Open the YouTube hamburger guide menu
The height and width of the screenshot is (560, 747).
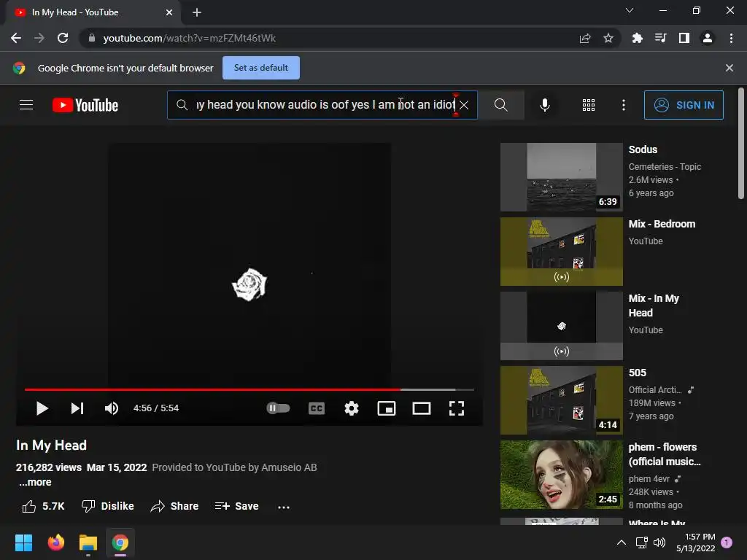pos(26,105)
